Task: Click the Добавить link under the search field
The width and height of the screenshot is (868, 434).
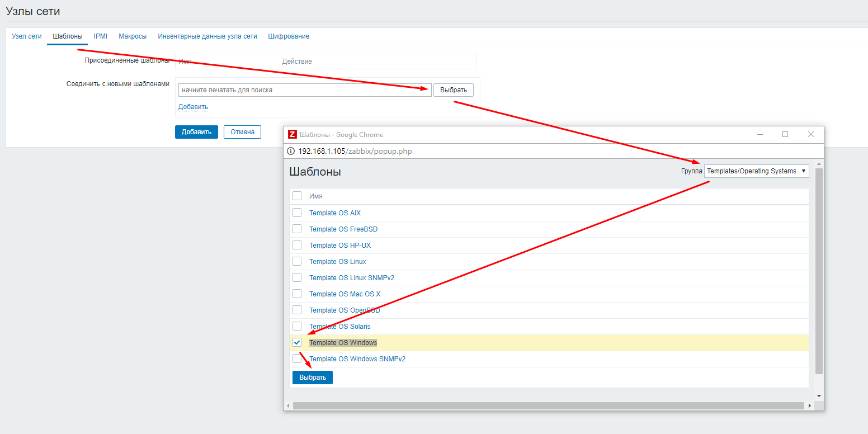Action: (193, 106)
